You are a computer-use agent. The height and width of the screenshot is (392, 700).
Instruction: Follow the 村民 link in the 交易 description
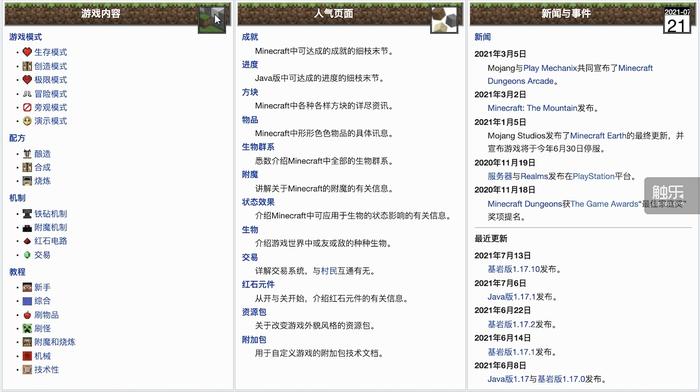(329, 271)
